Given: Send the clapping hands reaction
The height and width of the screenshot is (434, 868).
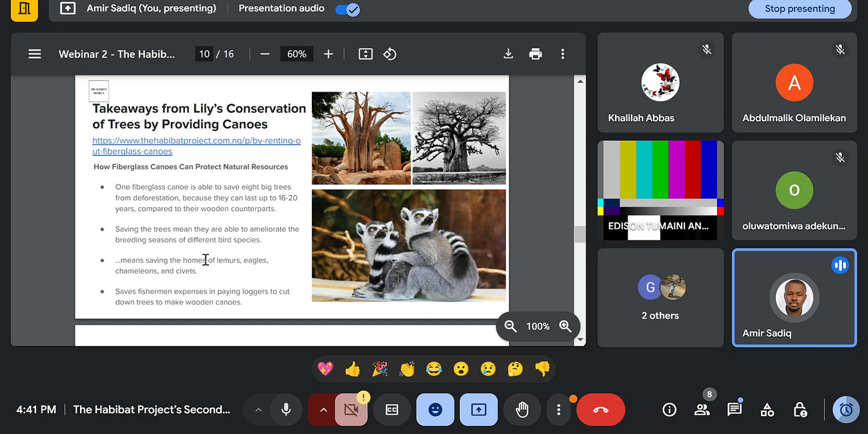Looking at the screenshot, I should [407, 369].
